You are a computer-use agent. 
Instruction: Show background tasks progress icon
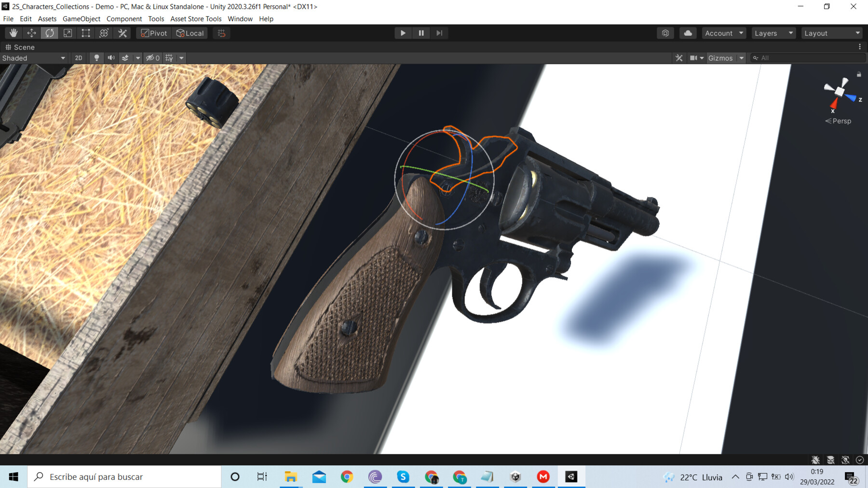click(860, 460)
